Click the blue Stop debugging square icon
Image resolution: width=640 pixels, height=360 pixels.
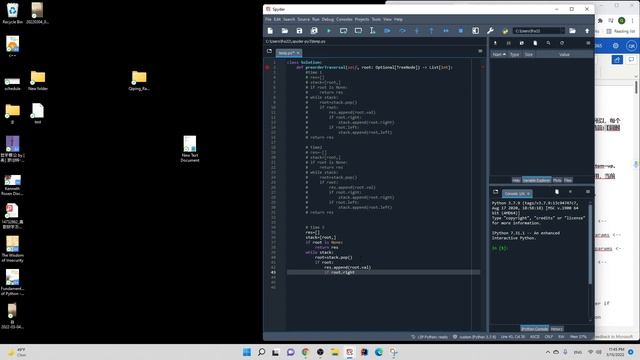pyautogui.click(x=461, y=31)
